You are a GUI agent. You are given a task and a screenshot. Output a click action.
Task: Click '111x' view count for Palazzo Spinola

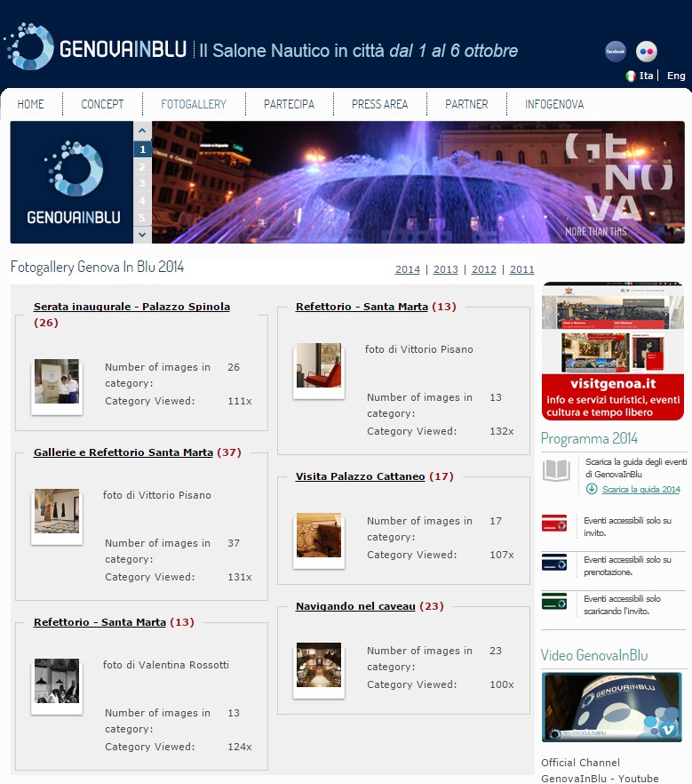(x=240, y=401)
